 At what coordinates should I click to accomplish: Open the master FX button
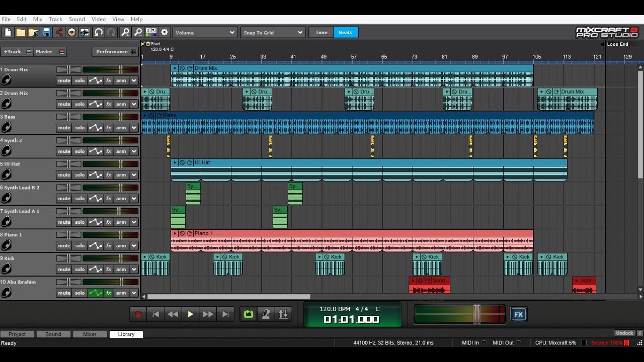[519, 314]
